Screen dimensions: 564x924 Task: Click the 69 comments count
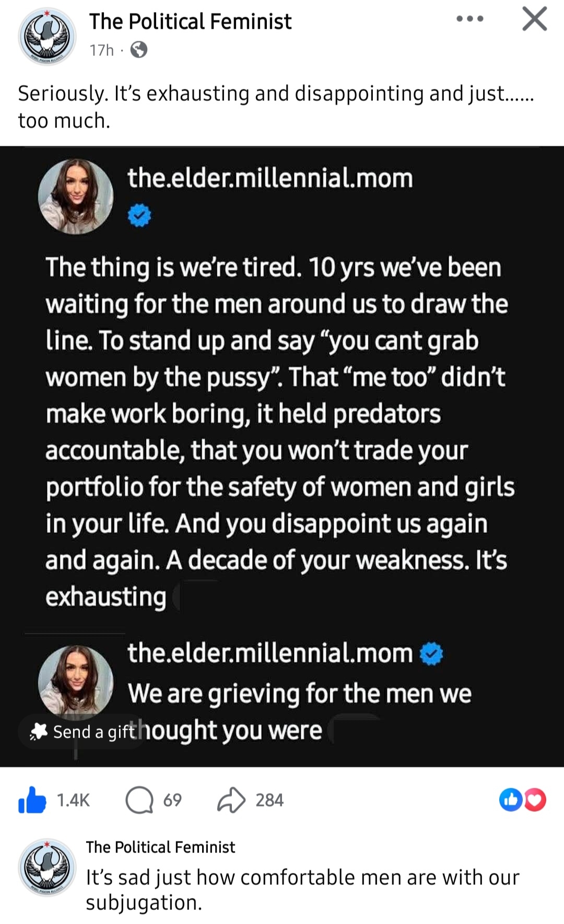click(172, 800)
